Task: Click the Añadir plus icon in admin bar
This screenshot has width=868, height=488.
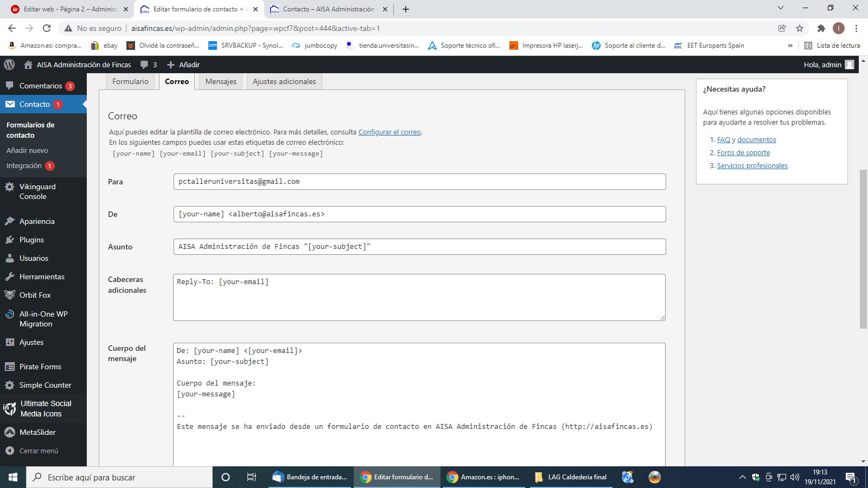Action: 171,65
